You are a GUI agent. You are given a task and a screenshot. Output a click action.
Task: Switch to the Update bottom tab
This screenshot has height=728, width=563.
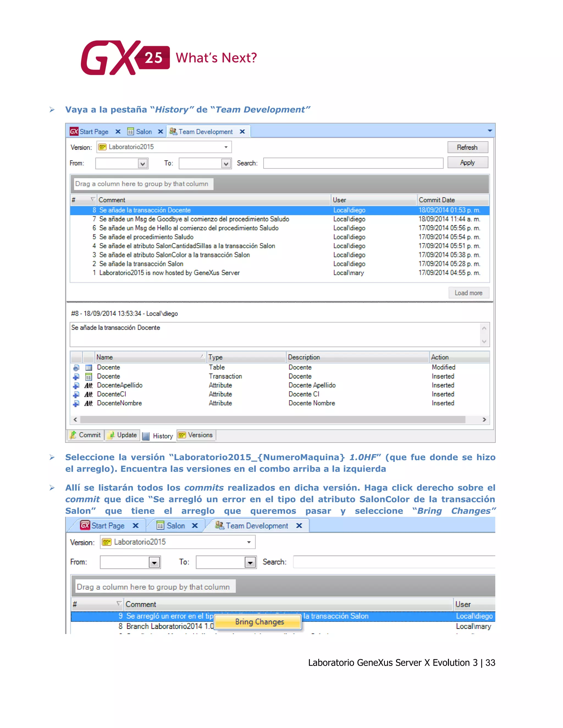click(x=123, y=435)
